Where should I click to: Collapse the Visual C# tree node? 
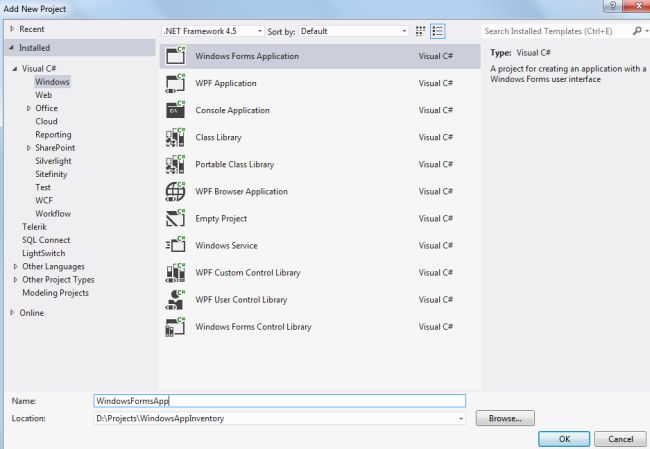click(15, 68)
